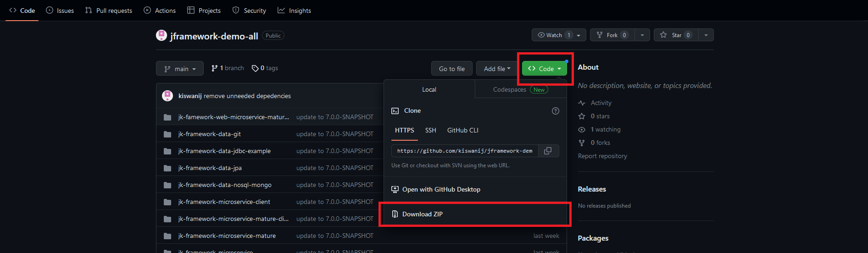Click the fork icon beside 0 forks
The image size is (868, 253).
click(x=582, y=143)
